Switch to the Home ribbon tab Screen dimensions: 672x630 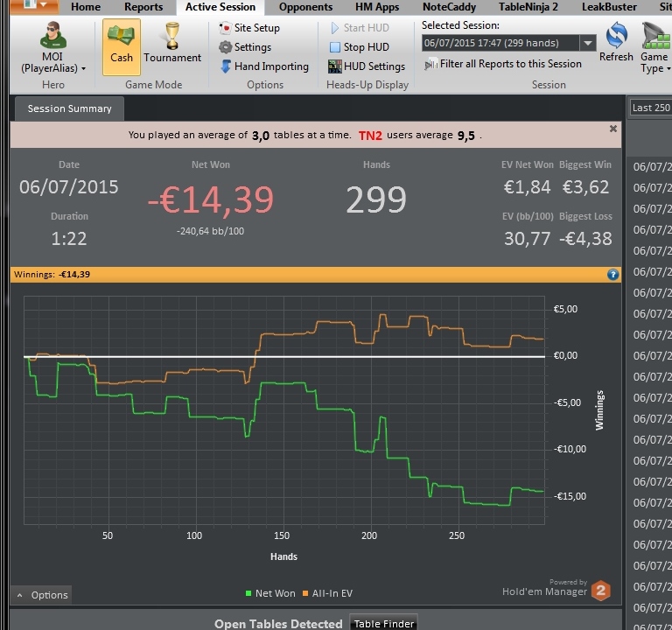coord(86,7)
